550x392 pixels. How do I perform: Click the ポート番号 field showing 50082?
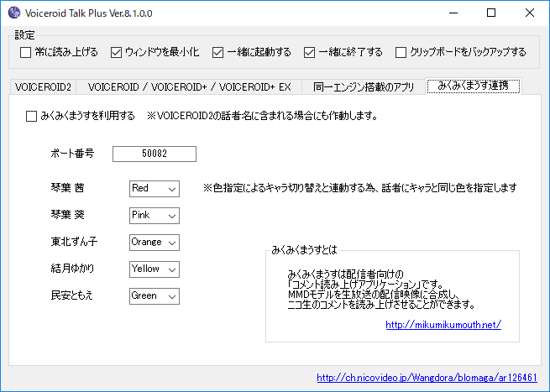coord(155,154)
